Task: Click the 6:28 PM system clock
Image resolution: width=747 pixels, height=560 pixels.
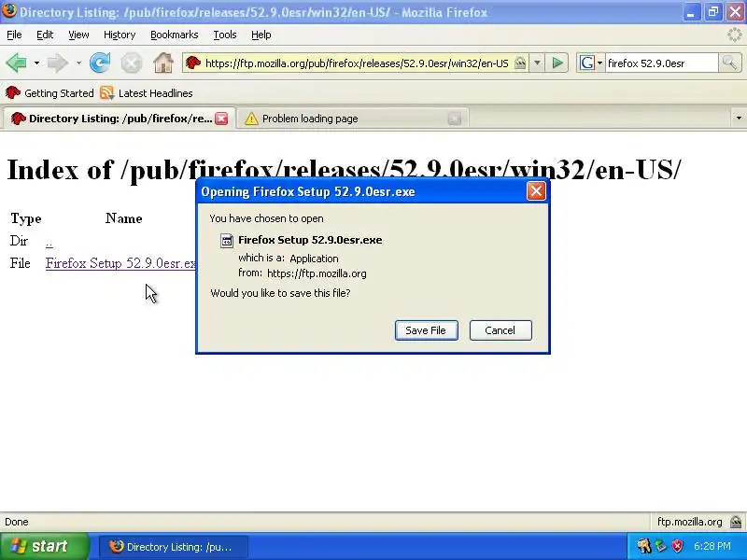Action: 712,546
